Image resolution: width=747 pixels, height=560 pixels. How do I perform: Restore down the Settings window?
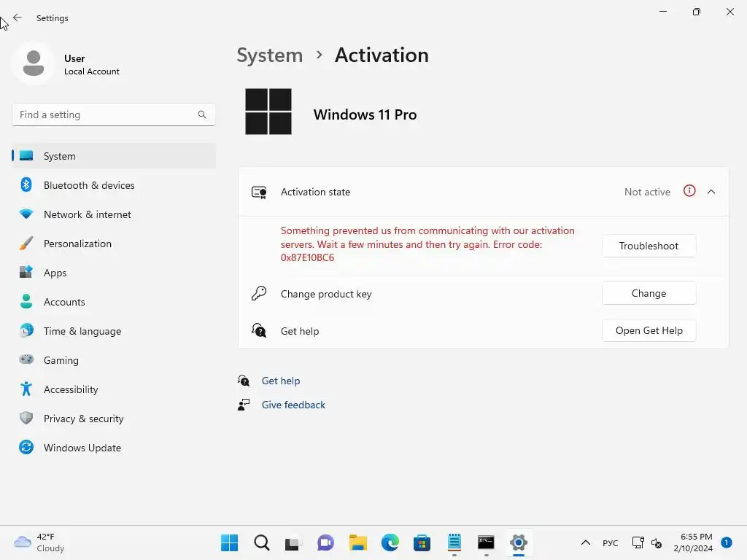697,12
